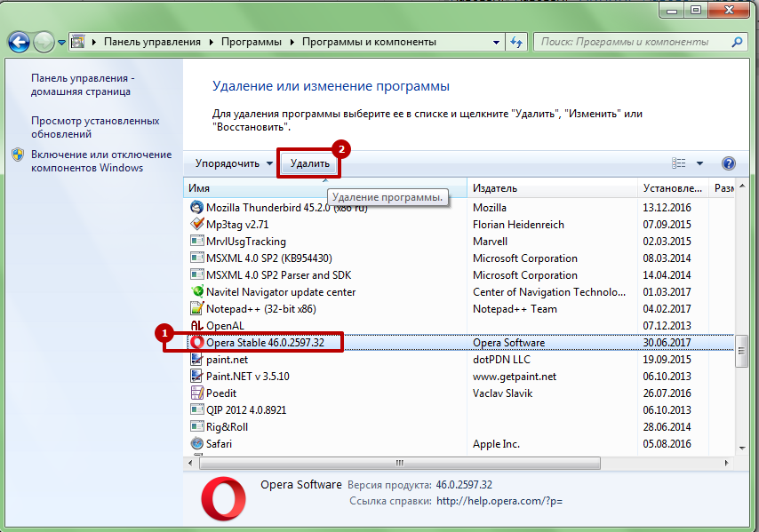Select the paint.net icon
759x532 pixels.
[x=197, y=360]
